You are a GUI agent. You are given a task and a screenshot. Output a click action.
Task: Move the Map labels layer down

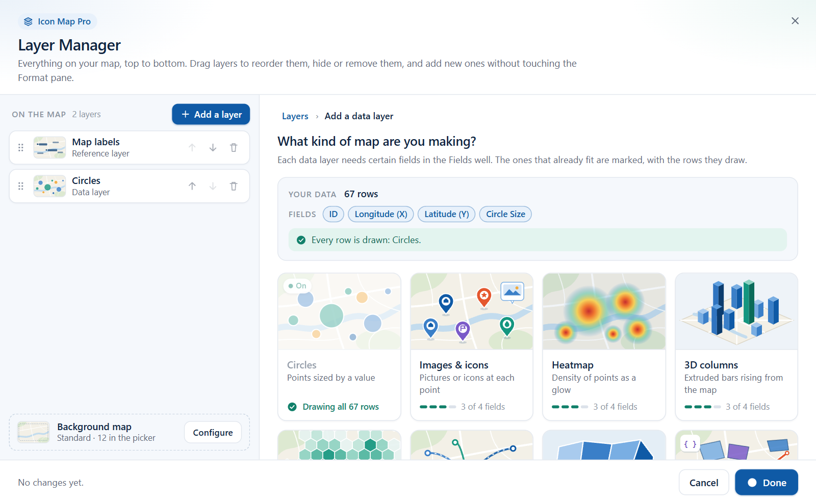[x=213, y=147]
